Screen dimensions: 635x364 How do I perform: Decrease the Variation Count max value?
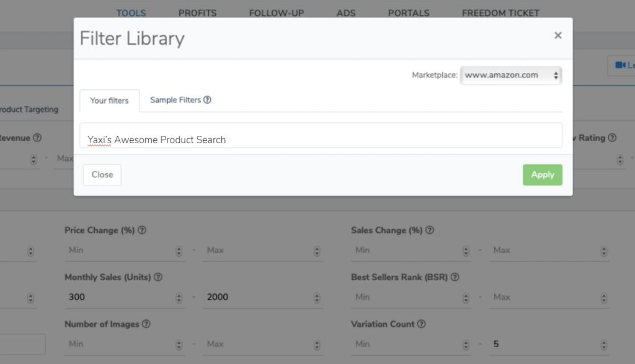[x=603, y=347]
